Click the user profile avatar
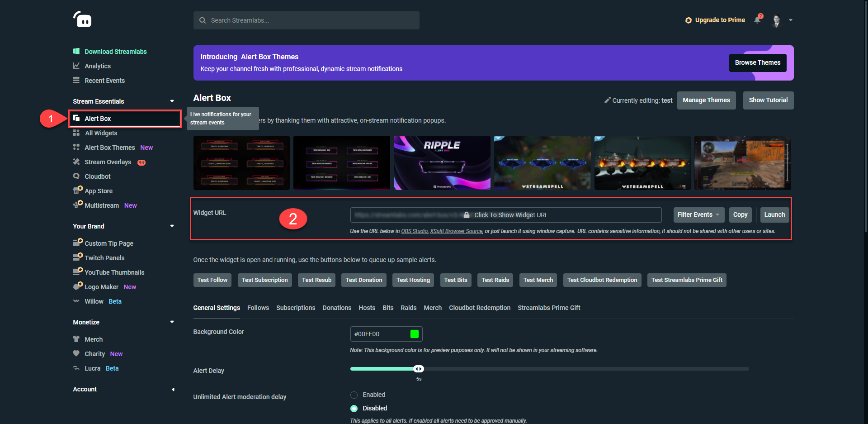The image size is (868, 424). 777,20
